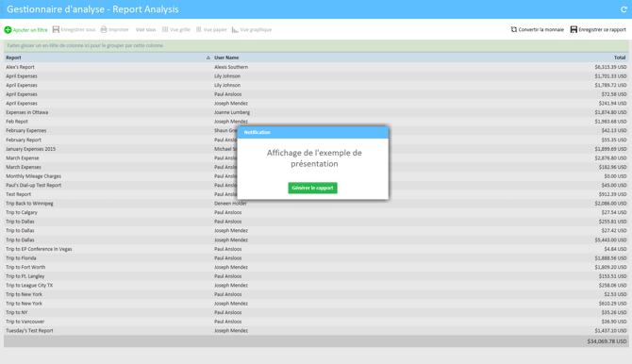Select the February Expenses row
The height and width of the screenshot is (364, 632).
(316, 130)
